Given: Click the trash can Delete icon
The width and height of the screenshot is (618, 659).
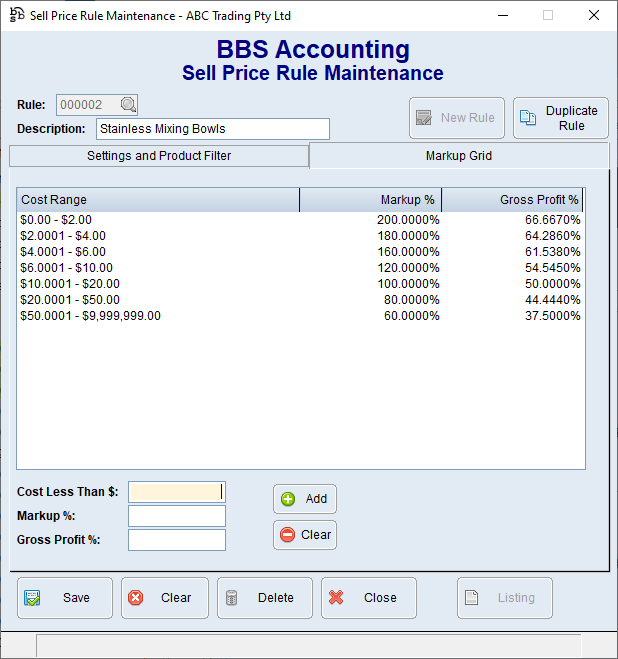Looking at the screenshot, I should coord(232,598).
